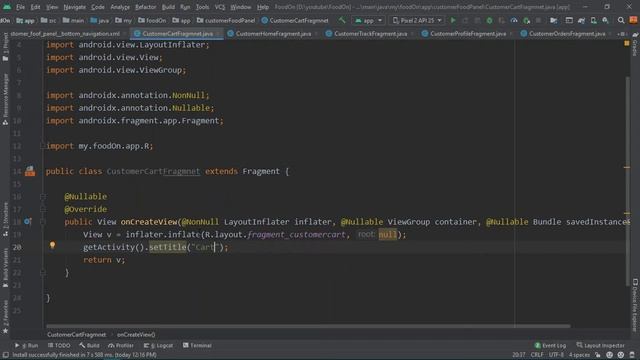The height and width of the screenshot is (360, 640).
Task: Open the Profiler tool window
Action: pyautogui.click(x=121, y=345)
